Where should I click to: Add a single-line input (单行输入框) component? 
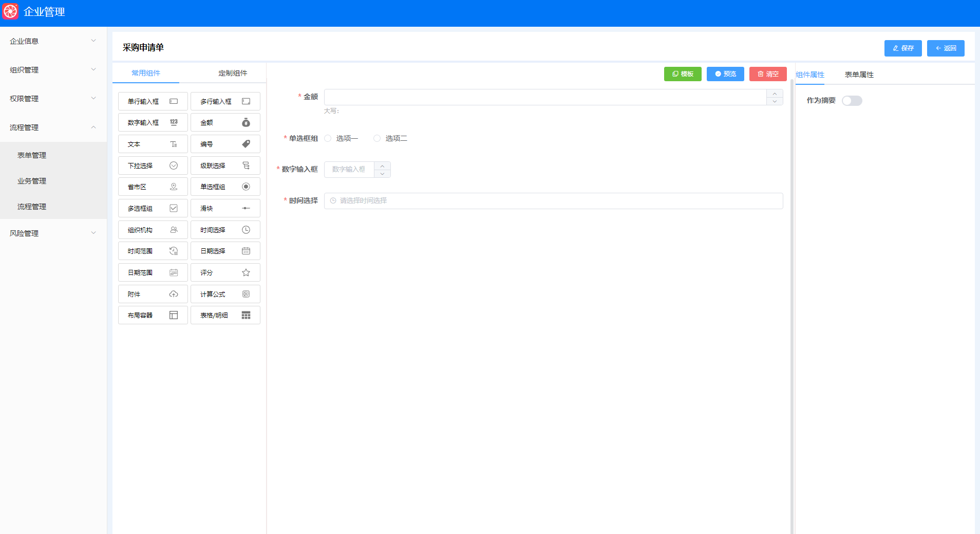tap(153, 101)
